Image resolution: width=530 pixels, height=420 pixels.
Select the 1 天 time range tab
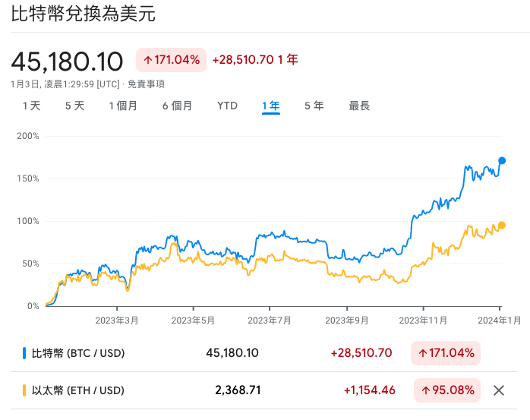[x=31, y=106]
